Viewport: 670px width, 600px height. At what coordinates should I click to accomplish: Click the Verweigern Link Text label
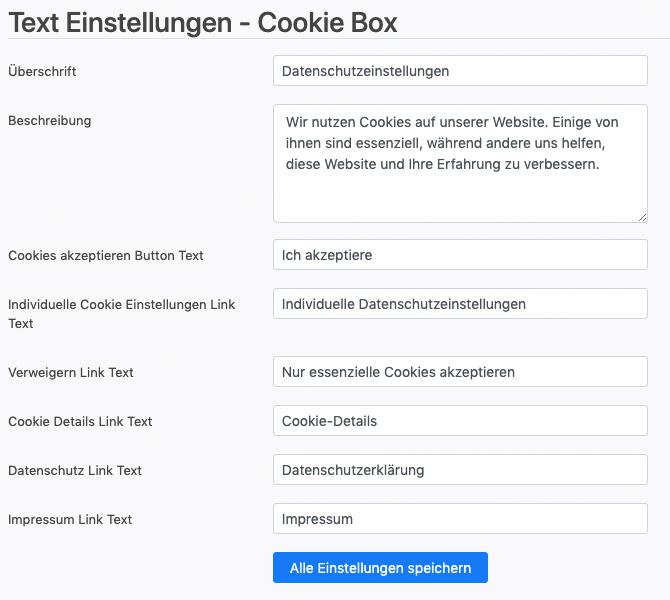tap(71, 372)
